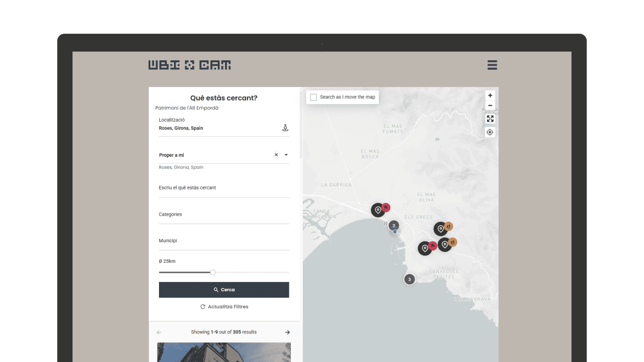
Task: Click the Roses, Girona, Spain hint under Proper a mi
Action: (181, 167)
